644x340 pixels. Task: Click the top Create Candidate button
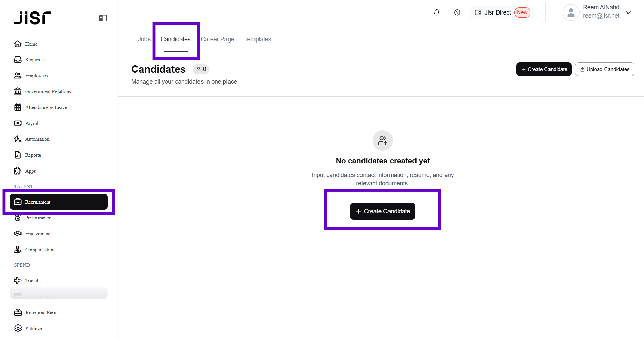544,69
